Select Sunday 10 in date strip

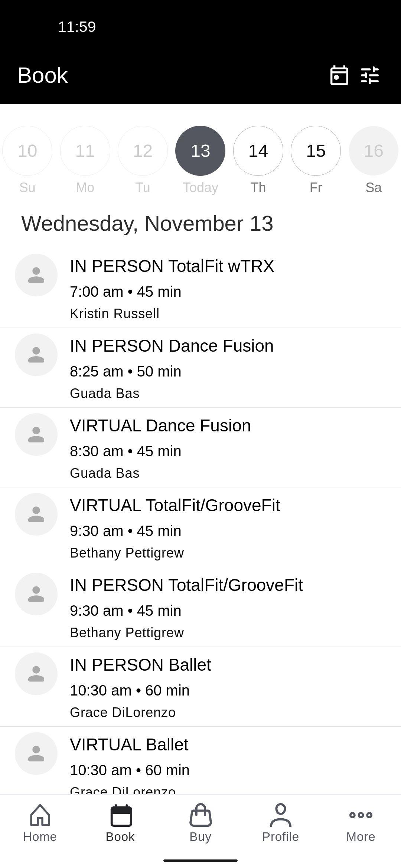pos(27,151)
